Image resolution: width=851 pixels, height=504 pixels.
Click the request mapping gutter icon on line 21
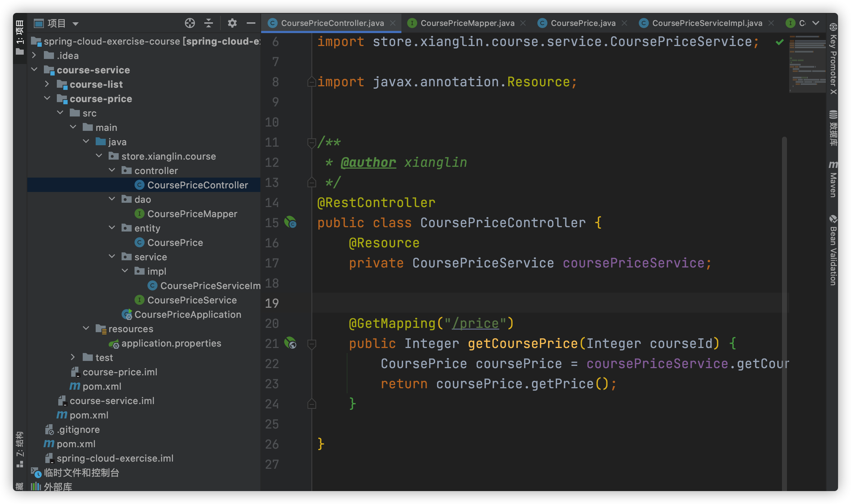pos(290,343)
